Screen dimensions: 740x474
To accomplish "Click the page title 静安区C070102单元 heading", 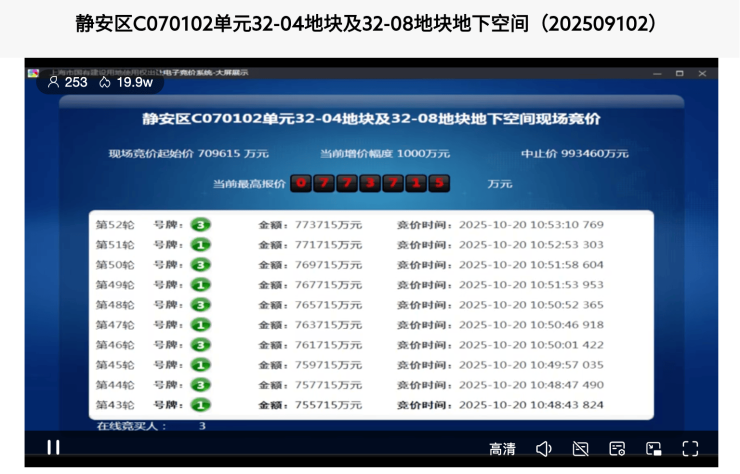I will click(x=369, y=23).
